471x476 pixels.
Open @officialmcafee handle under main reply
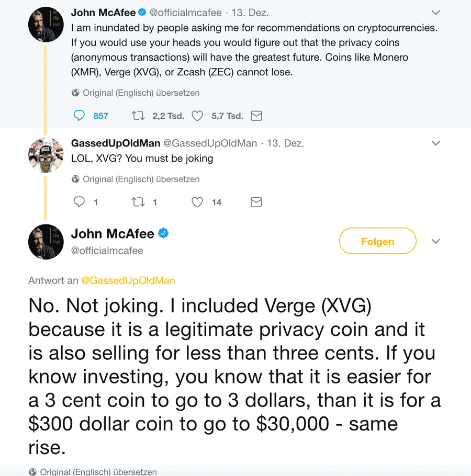pos(107,251)
